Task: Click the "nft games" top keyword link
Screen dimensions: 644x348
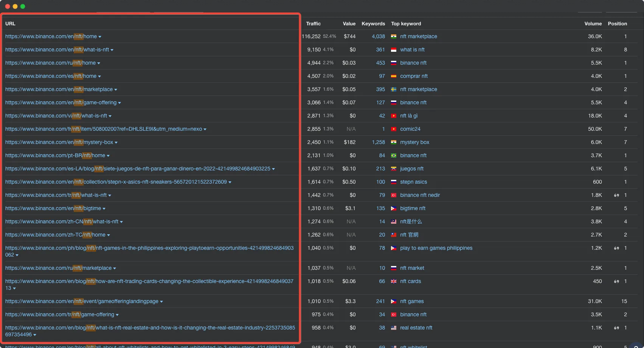Action: tap(412, 301)
